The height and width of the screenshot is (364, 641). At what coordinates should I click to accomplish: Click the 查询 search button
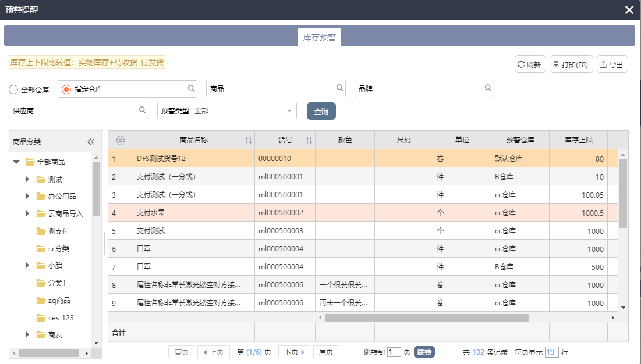click(321, 111)
